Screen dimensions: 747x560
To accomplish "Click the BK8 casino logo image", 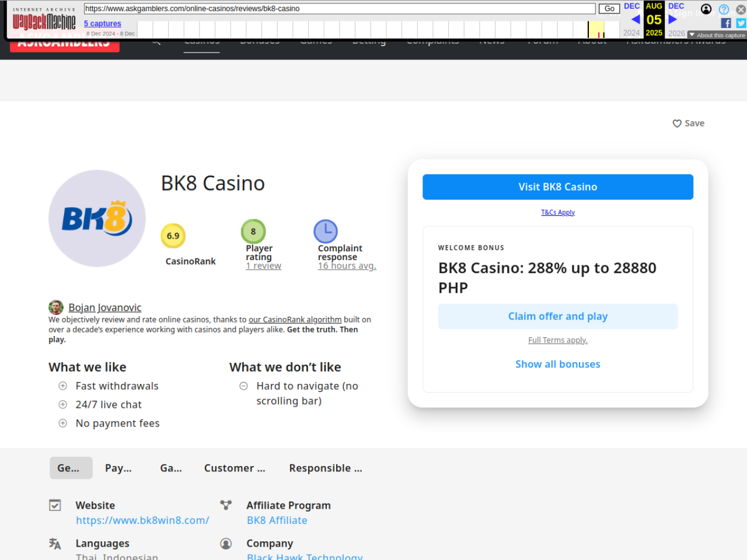I will point(97,218).
